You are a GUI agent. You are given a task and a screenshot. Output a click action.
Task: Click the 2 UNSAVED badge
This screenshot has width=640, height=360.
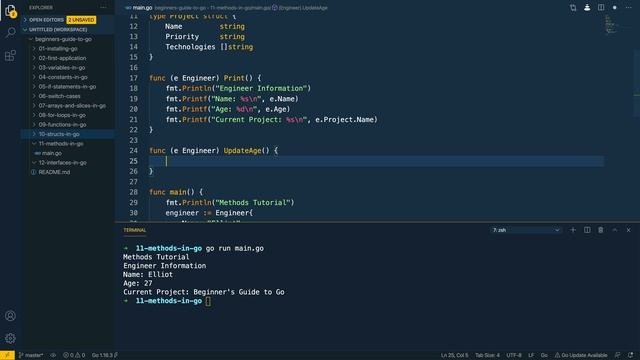pyautogui.click(x=81, y=20)
